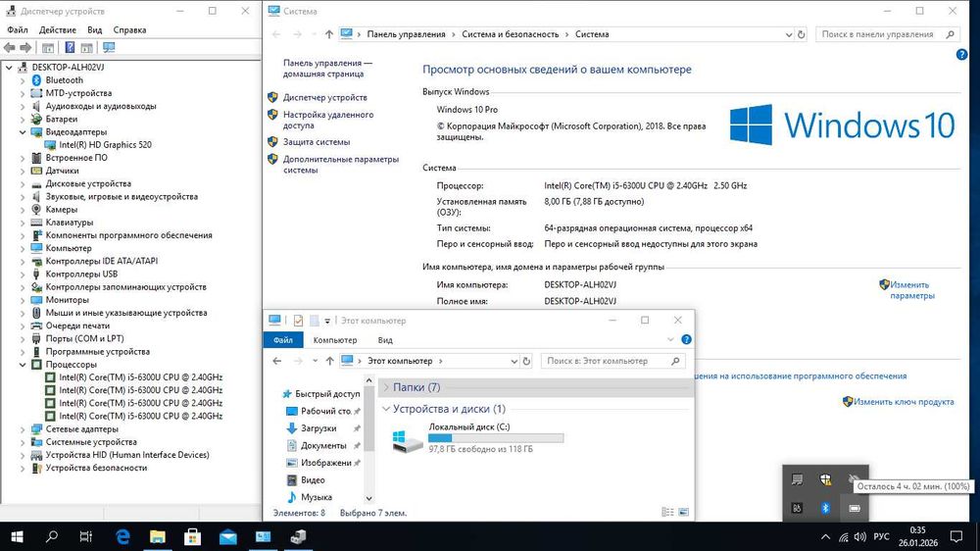Click the forward arrow in Device Manager toolbar
This screenshot has width=980, height=551.
click(25, 47)
